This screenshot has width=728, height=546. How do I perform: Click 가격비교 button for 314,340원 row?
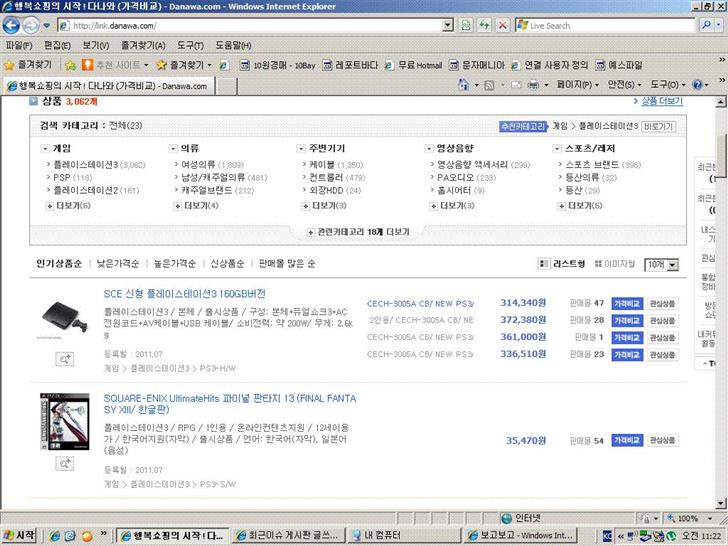(x=627, y=304)
